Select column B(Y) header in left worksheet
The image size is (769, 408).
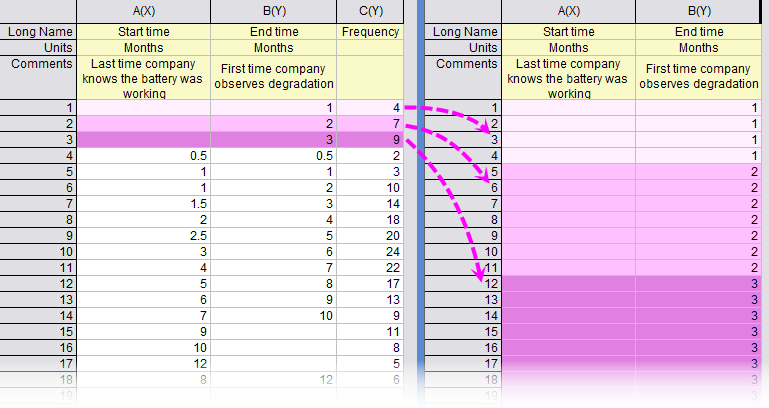[274, 11]
